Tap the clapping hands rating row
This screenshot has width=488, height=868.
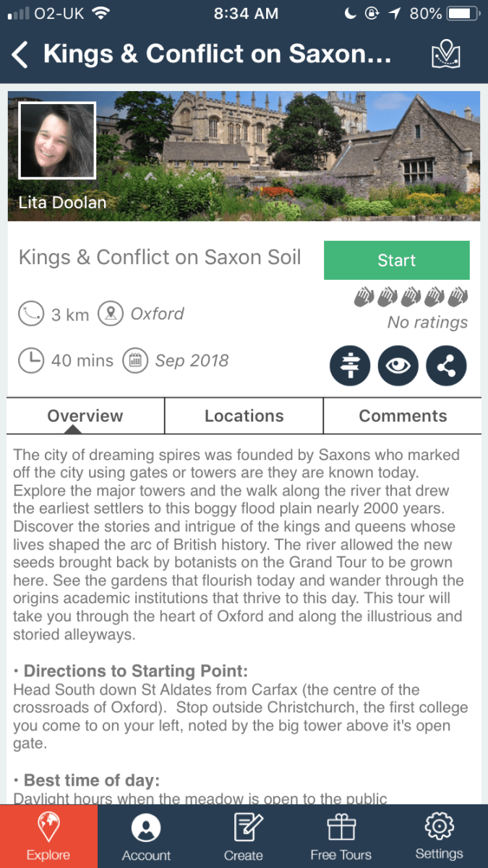411,297
